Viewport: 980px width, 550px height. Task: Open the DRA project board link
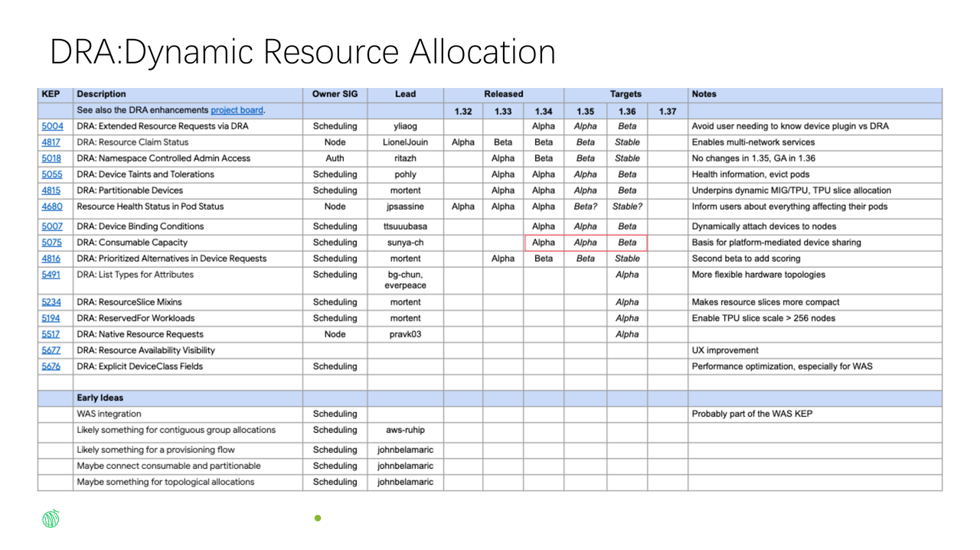point(237,110)
